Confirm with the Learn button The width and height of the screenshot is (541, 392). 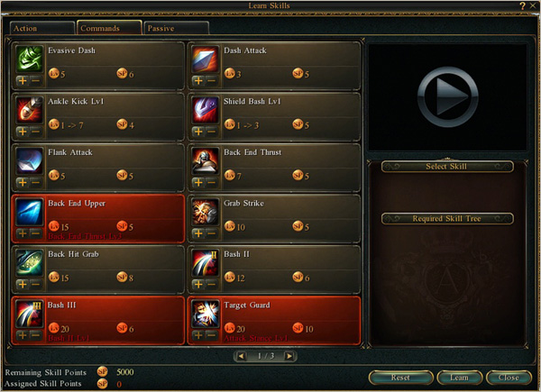point(459,378)
